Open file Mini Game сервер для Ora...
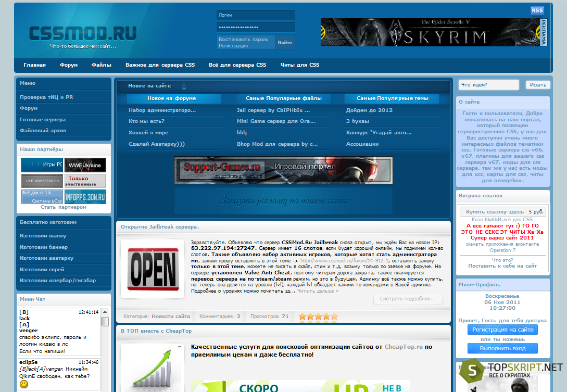 click(x=276, y=121)
